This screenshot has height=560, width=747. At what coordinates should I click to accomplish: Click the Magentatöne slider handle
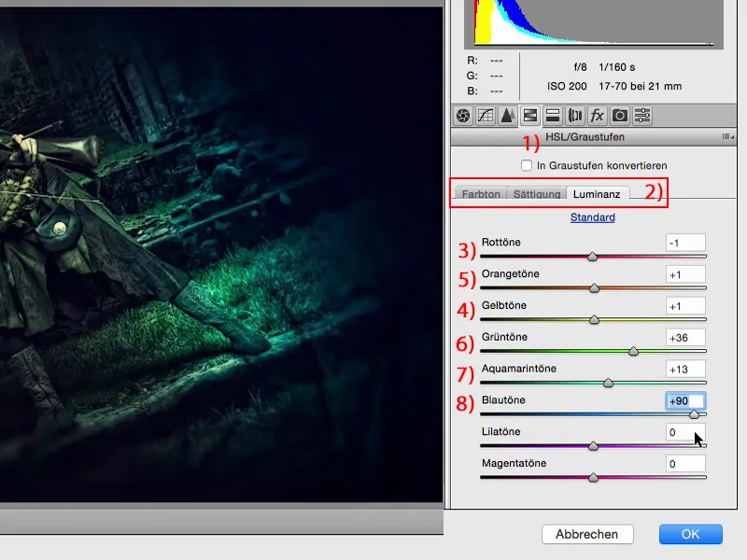(594, 476)
